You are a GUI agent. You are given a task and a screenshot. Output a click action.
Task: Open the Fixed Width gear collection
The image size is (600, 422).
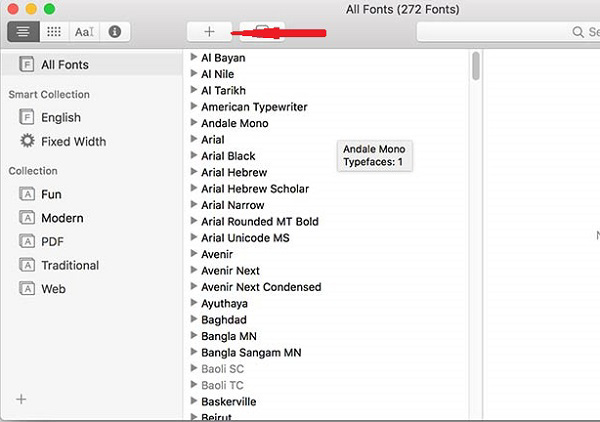[72, 142]
